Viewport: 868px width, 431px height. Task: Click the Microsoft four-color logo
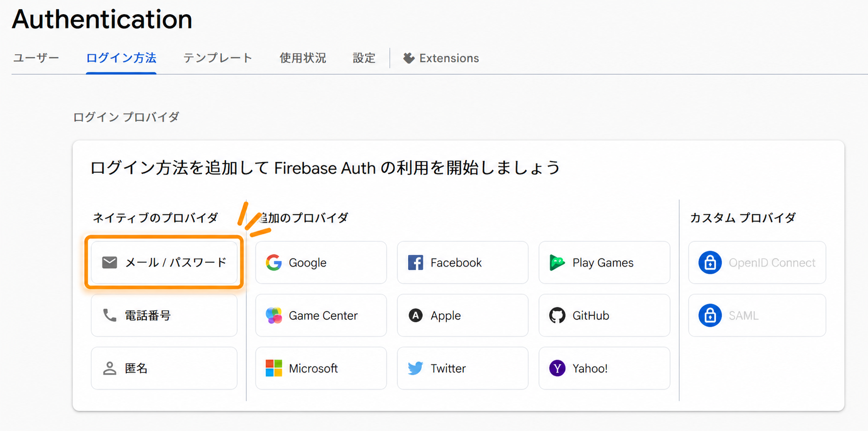[274, 368]
